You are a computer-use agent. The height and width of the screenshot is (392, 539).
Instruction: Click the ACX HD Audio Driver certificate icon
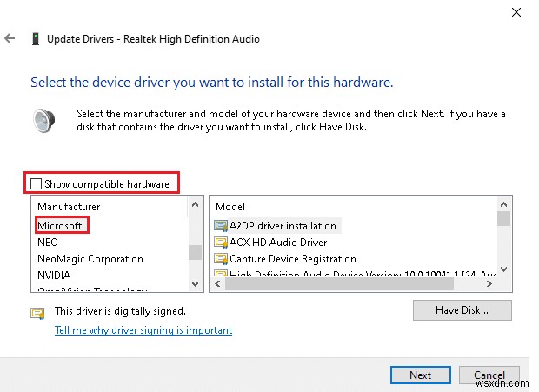[221, 243]
